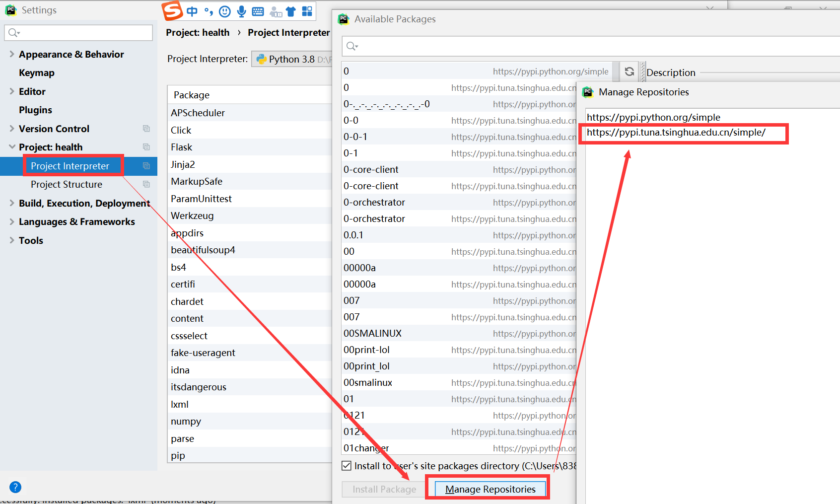Click the Manage Repositories button
This screenshot has width=840, height=504.
point(490,489)
